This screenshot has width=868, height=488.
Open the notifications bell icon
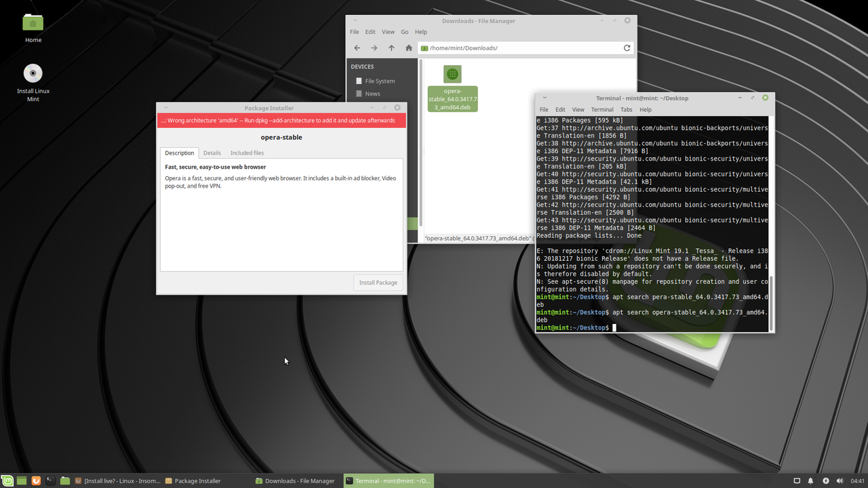810,481
